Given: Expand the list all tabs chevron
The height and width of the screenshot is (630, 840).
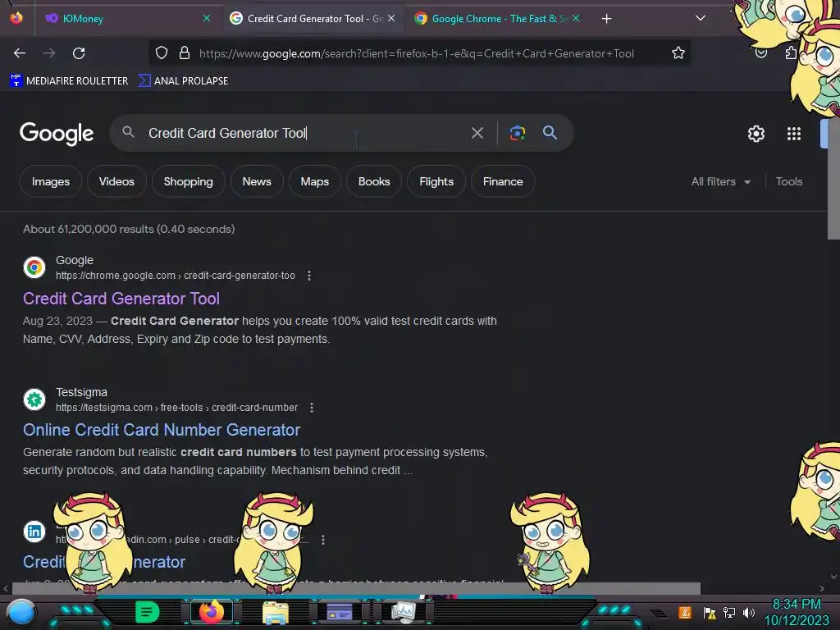Looking at the screenshot, I should 701,18.
